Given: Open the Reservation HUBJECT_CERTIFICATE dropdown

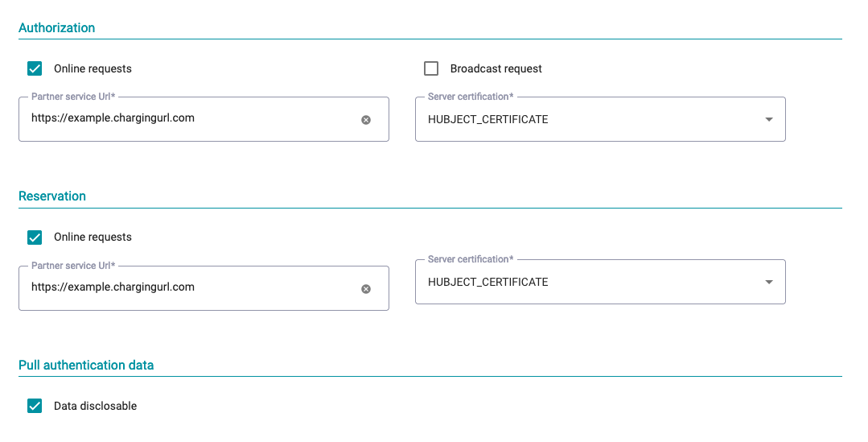Looking at the screenshot, I should pyautogui.click(x=600, y=282).
